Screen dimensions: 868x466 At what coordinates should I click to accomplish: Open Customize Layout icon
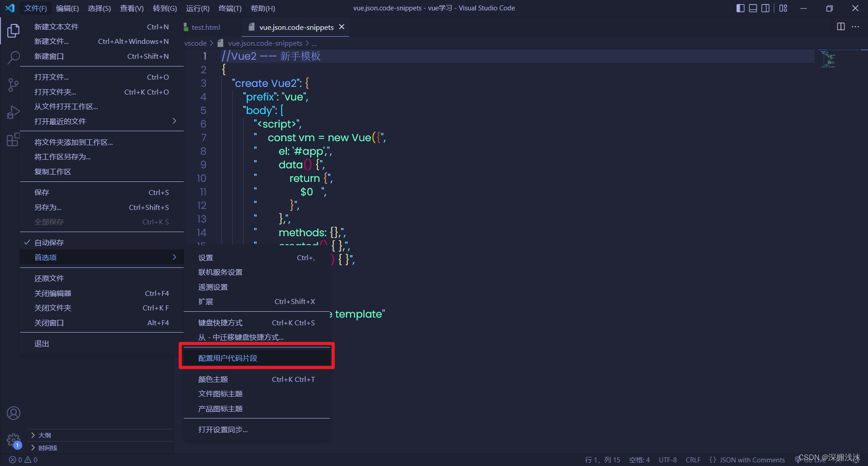pyautogui.click(x=783, y=8)
